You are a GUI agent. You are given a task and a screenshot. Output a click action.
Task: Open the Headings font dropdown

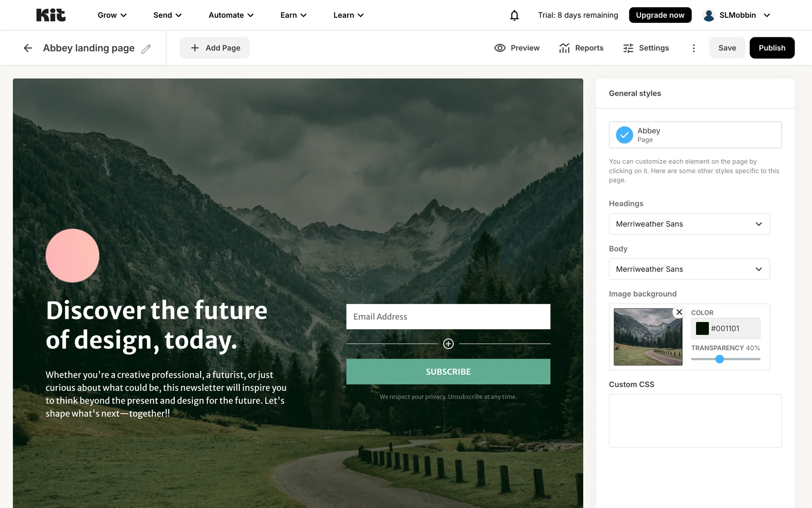(689, 224)
